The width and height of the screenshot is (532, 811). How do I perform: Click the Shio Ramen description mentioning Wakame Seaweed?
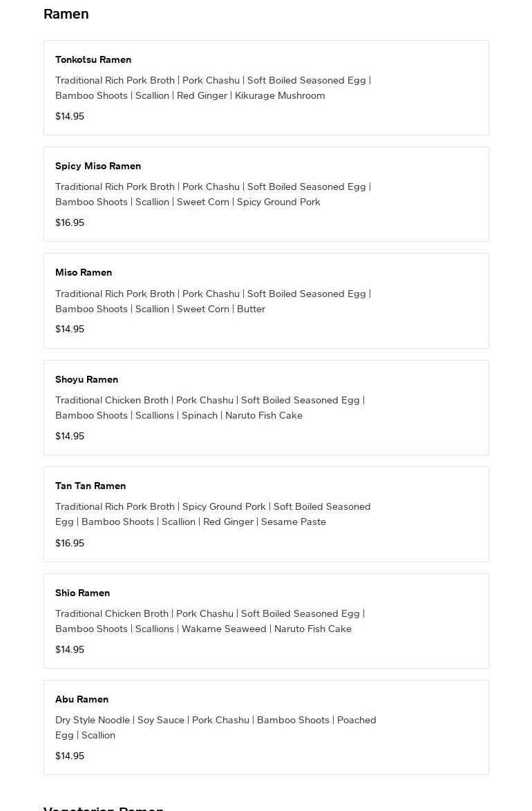point(210,621)
